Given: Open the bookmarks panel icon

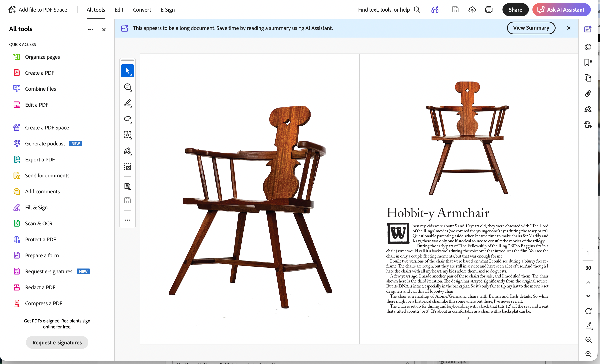Looking at the screenshot, I should point(588,62).
